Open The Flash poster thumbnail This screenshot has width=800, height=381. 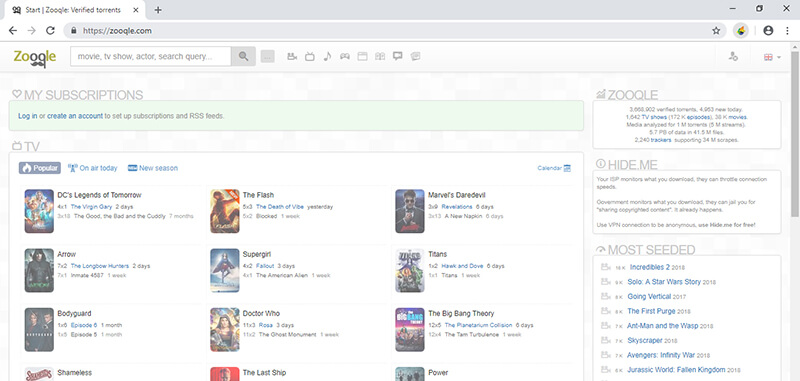[225, 211]
